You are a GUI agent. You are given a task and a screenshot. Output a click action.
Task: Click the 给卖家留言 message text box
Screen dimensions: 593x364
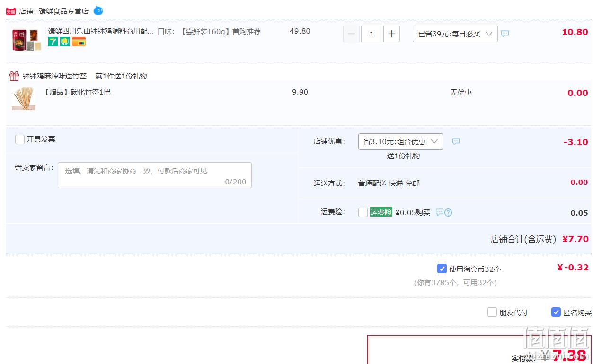[155, 175]
